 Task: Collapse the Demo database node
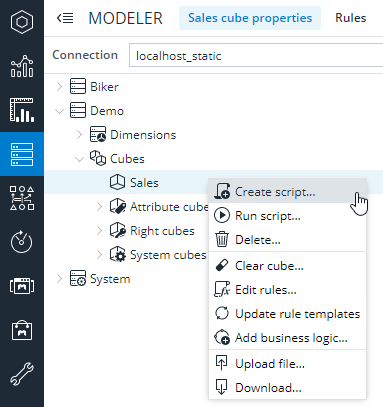pos(59,111)
